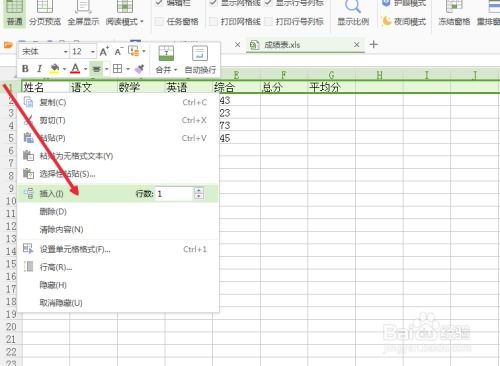Click the increase font size icon
Viewport: 500px width, 366px height.
tap(104, 51)
